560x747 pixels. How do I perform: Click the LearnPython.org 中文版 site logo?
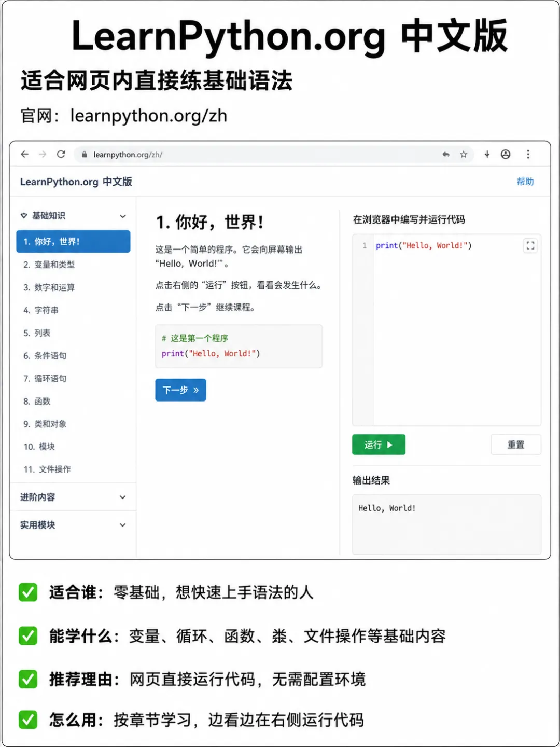[76, 182]
